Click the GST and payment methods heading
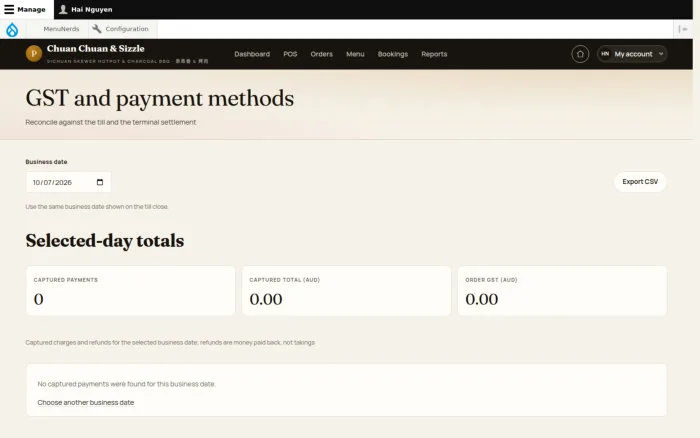Image resolution: width=700 pixels, height=438 pixels. [x=160, y=98]
